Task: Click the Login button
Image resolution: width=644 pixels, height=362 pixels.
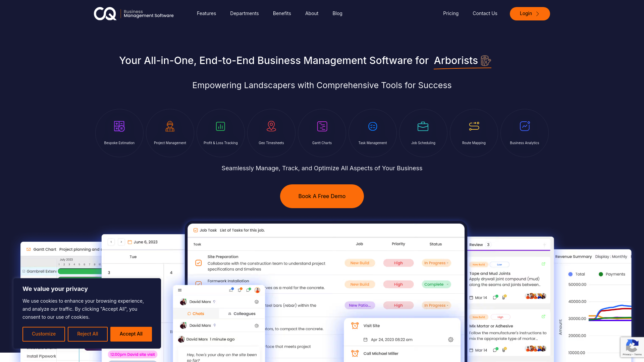Action: tap(530, 13)
